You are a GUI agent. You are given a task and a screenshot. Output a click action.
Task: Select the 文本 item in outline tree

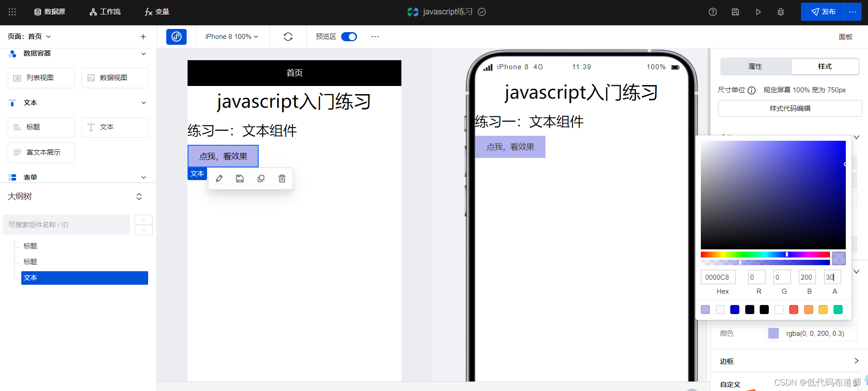[x=84, y=278]
